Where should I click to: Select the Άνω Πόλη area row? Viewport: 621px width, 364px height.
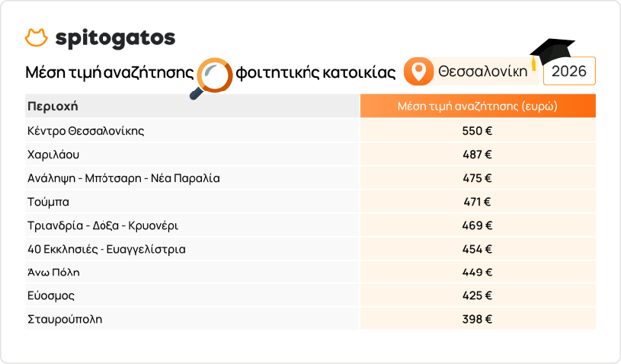[x=310, y=273]
